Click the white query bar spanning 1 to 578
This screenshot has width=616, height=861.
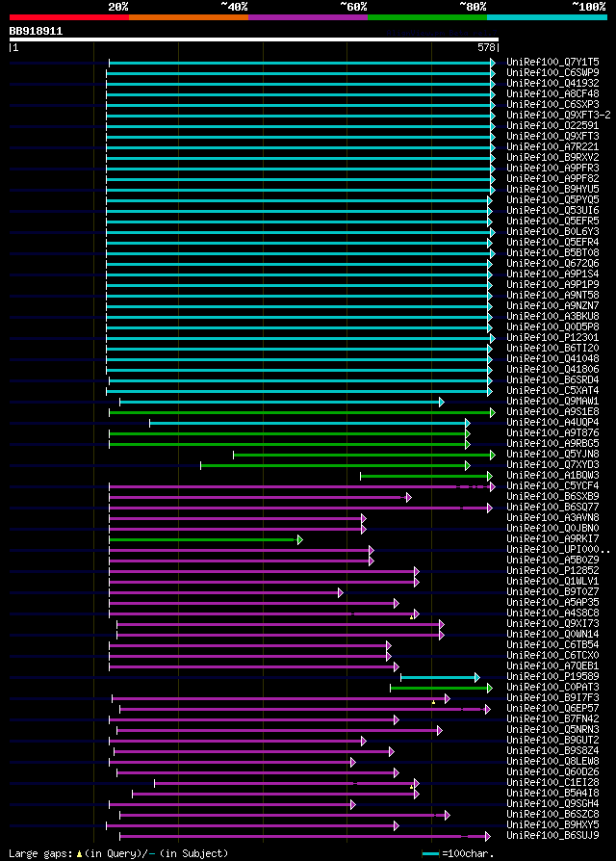[x=254, y=39]
